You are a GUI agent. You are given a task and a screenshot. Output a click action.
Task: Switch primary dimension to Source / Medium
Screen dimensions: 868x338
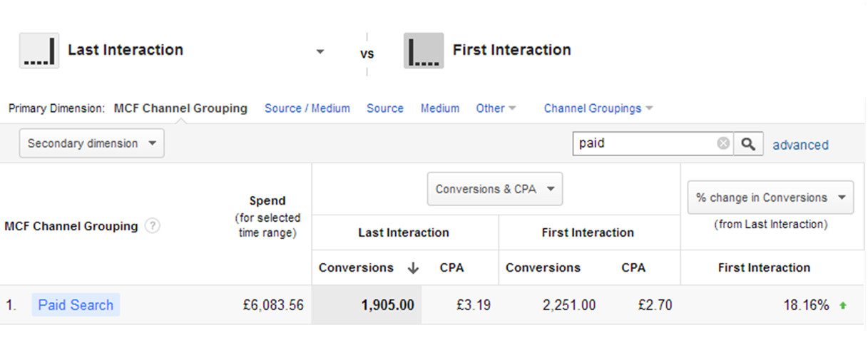coord(307,108)
